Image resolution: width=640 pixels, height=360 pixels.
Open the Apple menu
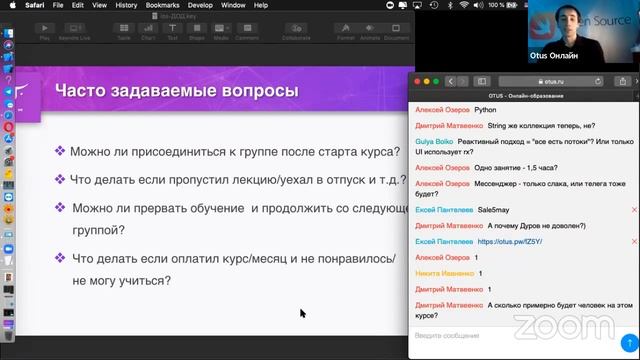pos(13,5)
